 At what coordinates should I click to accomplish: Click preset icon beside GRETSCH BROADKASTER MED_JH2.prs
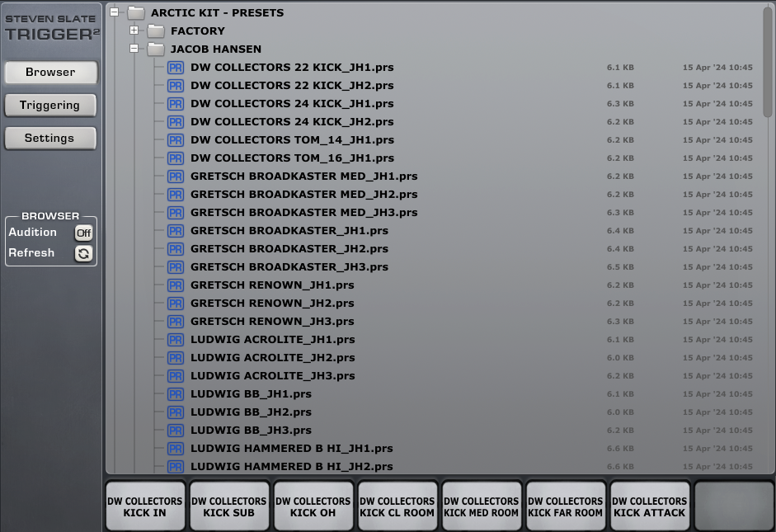175,195
